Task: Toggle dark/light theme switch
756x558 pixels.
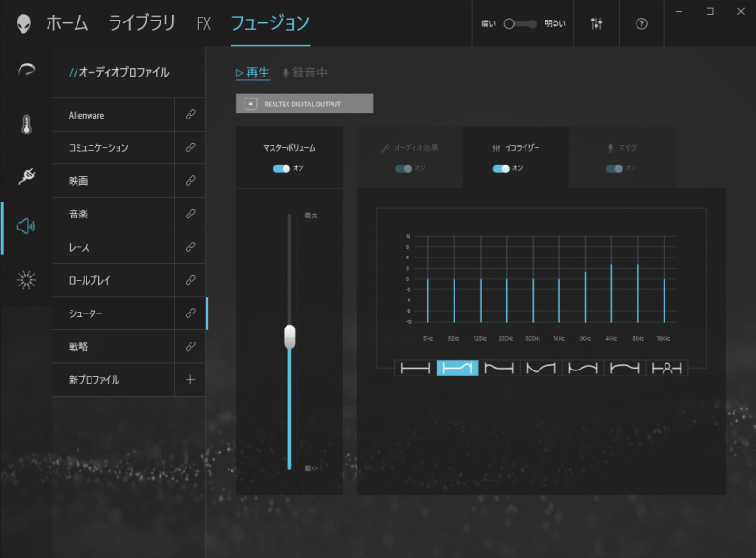Action: [x=520, y=23]
